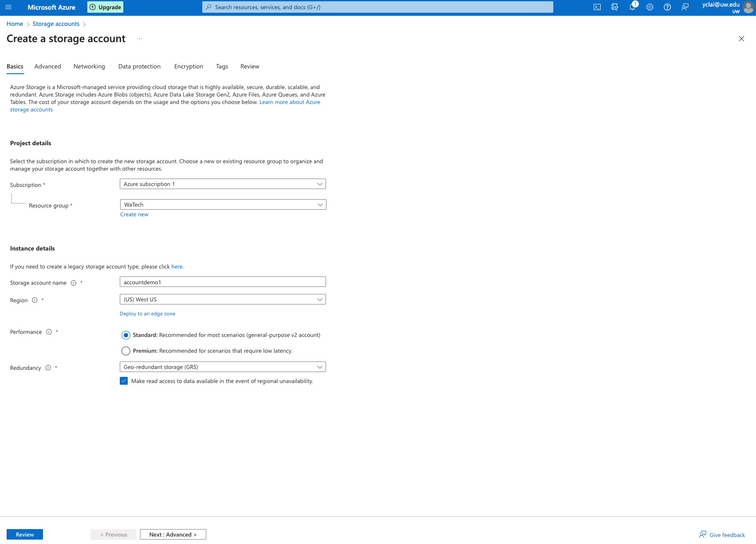Select Premium performance option

point(126,351)
